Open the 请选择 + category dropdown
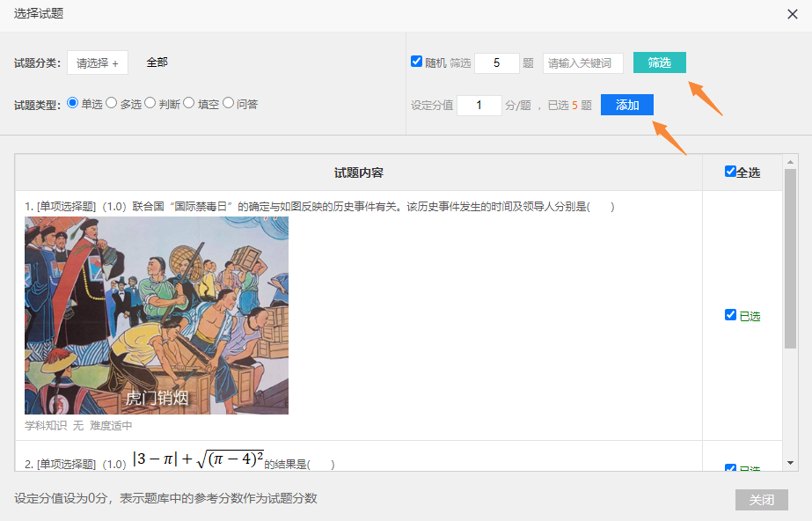 coord(98,62)
